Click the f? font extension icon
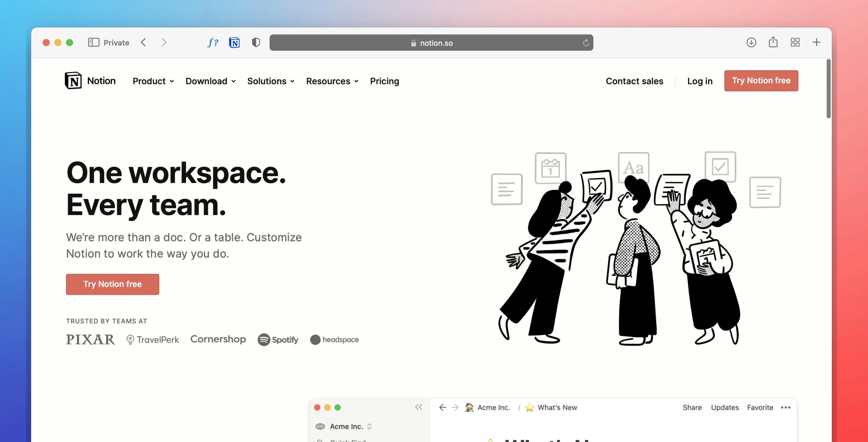 [x=213, y=43]
